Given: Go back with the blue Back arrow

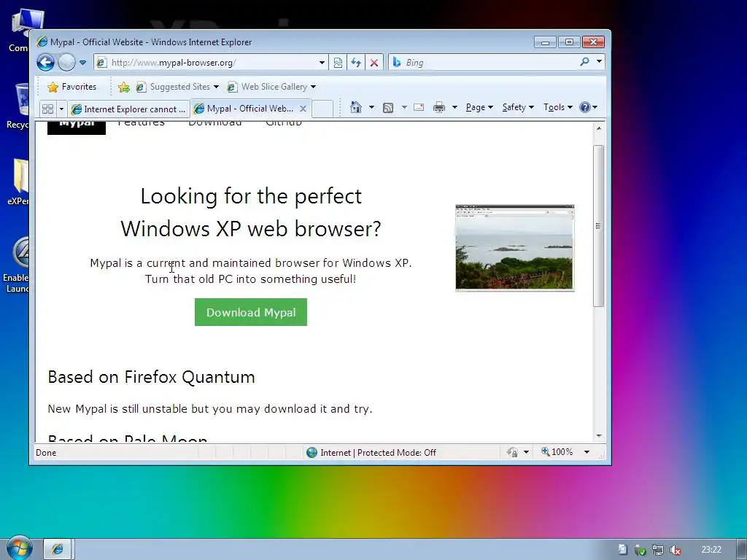Looking at the screenshot, I should (x=46, y=63).
